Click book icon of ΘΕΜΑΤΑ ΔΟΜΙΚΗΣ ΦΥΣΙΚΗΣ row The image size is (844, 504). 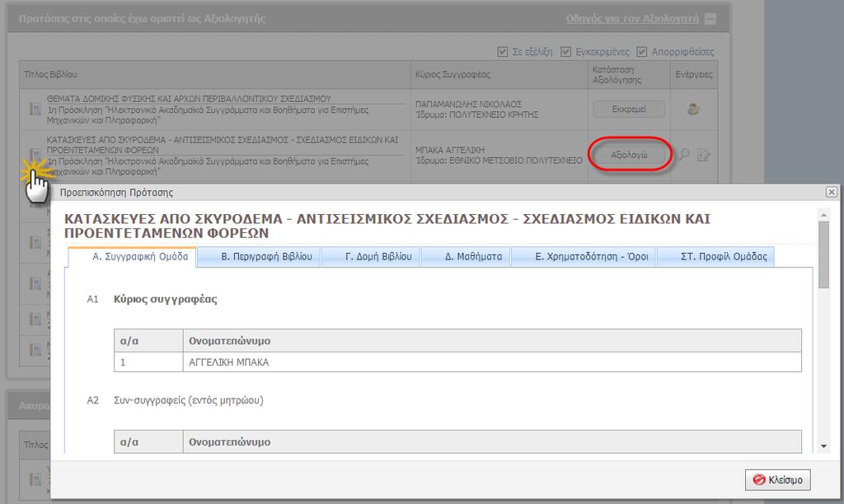[35, 110]
